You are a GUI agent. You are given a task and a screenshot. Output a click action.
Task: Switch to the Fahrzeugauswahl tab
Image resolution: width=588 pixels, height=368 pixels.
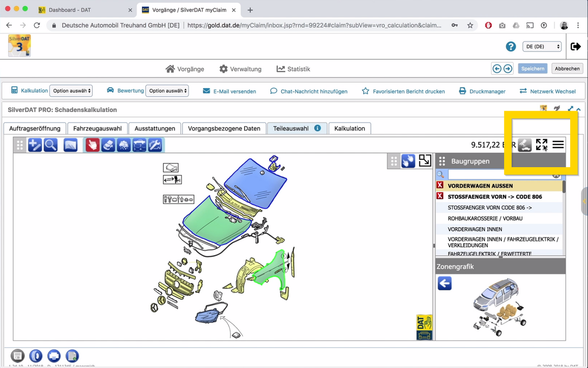coord(97,128)
